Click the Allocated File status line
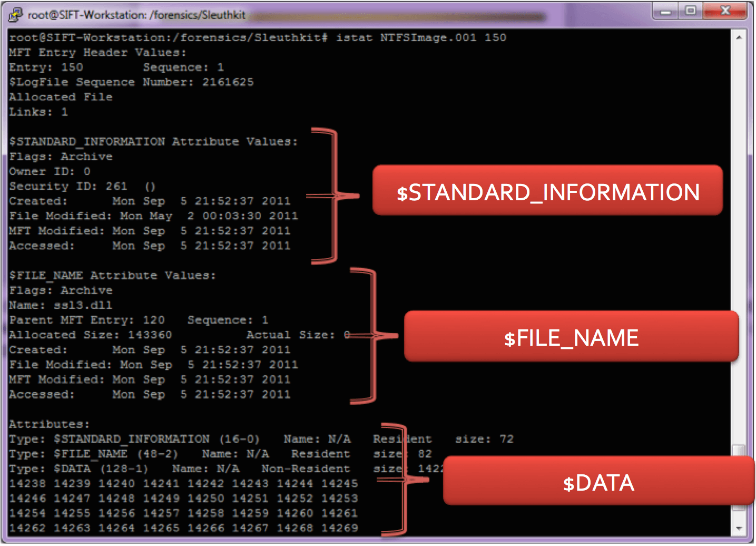Screen dimensions: 756x546 tap(61, 97)
